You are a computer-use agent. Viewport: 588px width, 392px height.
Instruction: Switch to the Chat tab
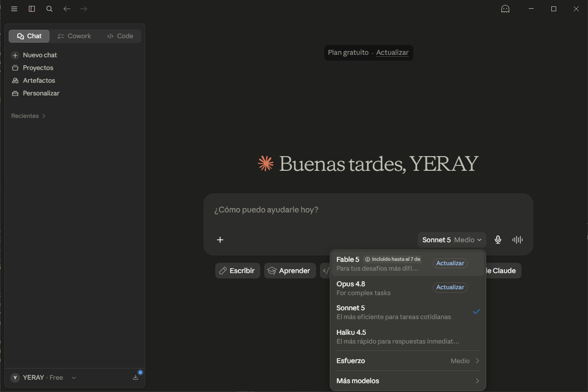coord(29,36)
